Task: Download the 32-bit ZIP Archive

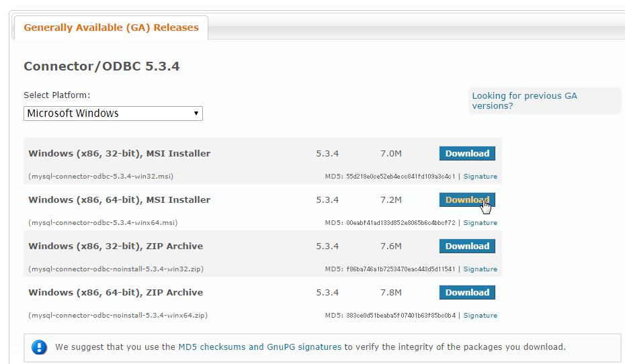Action: point(467,246)
